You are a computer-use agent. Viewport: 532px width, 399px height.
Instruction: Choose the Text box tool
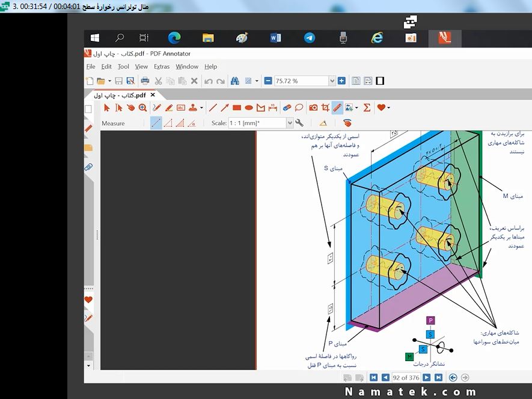pyautogui.click(x=181, y=108)
